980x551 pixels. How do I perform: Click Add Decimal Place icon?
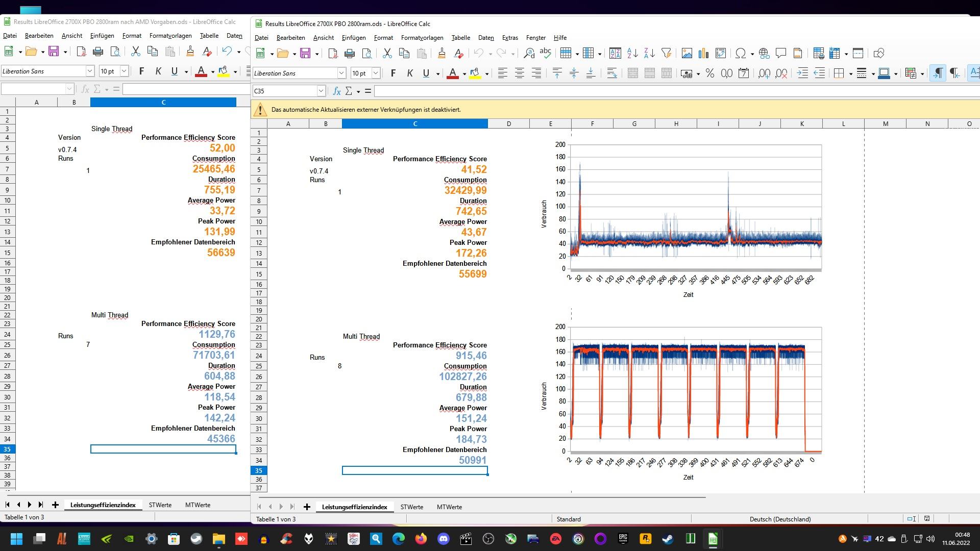pyautogui.click(x=765, y=73)
